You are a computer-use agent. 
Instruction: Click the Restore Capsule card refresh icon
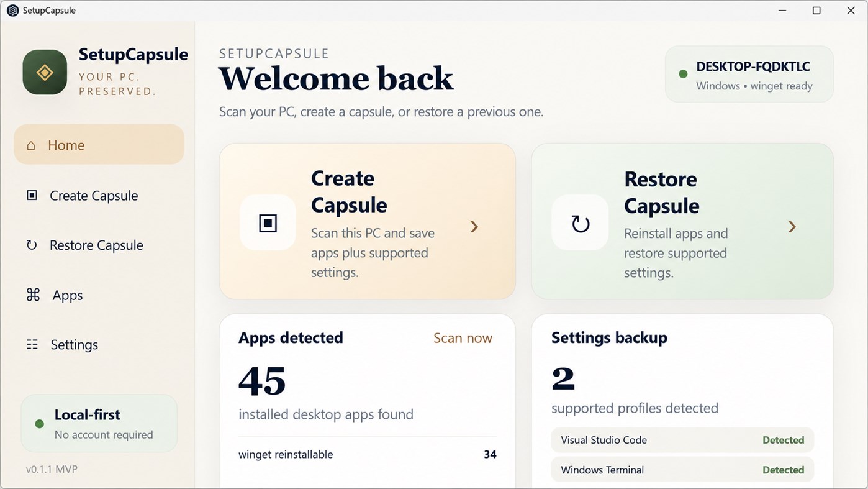pos(580,222)
